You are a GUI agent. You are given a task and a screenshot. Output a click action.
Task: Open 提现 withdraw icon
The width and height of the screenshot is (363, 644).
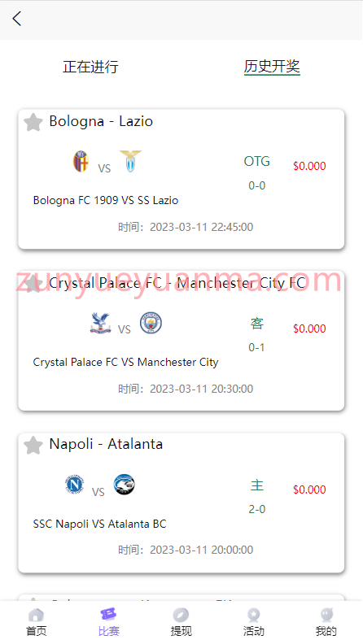tap(181, 615)
